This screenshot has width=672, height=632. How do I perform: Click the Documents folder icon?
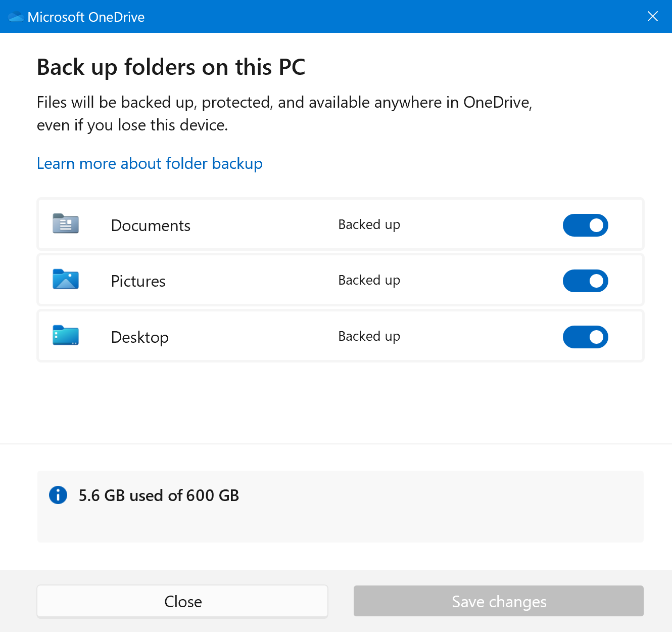(x=66, y=223)
